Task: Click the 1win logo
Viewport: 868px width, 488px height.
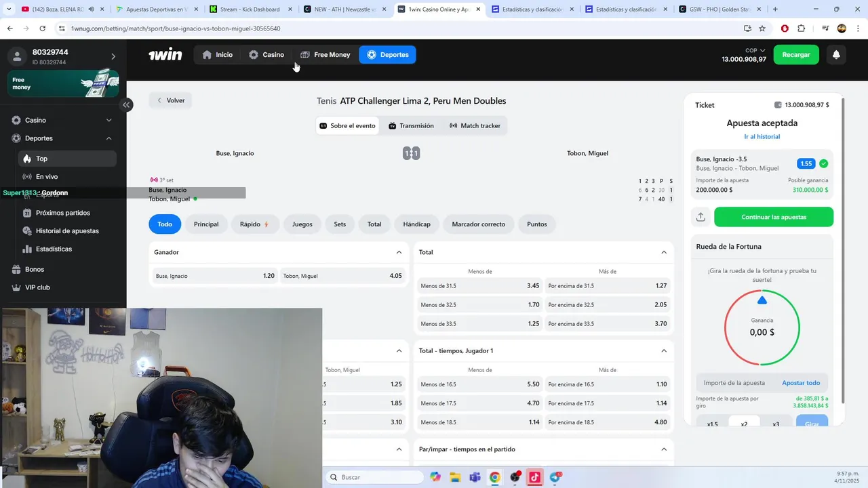Action: [165, 55]
